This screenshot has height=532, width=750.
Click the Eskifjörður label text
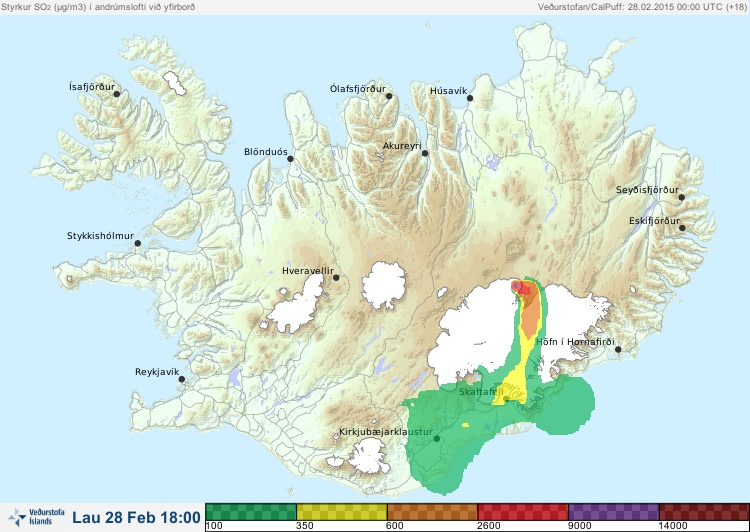coord(654,221)
